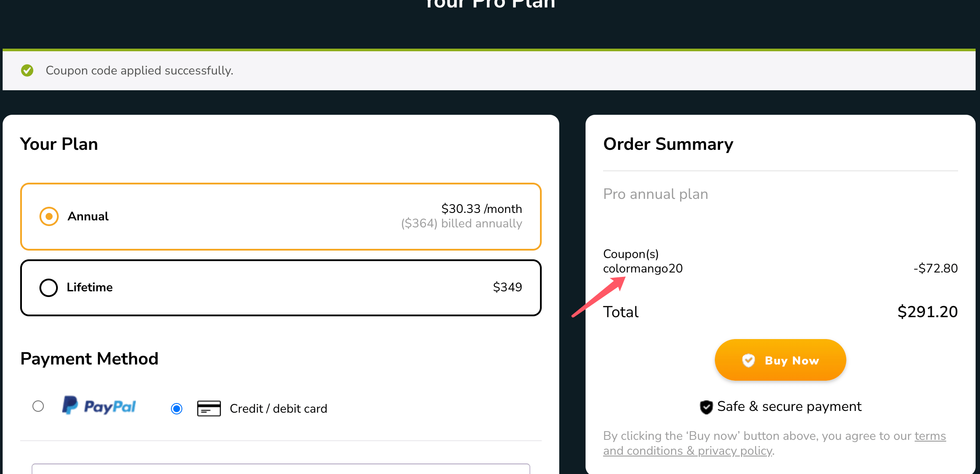Viewport: 980px width, 474px height.
Task: Click the PayPal logo icon
Action: point(99,406)
